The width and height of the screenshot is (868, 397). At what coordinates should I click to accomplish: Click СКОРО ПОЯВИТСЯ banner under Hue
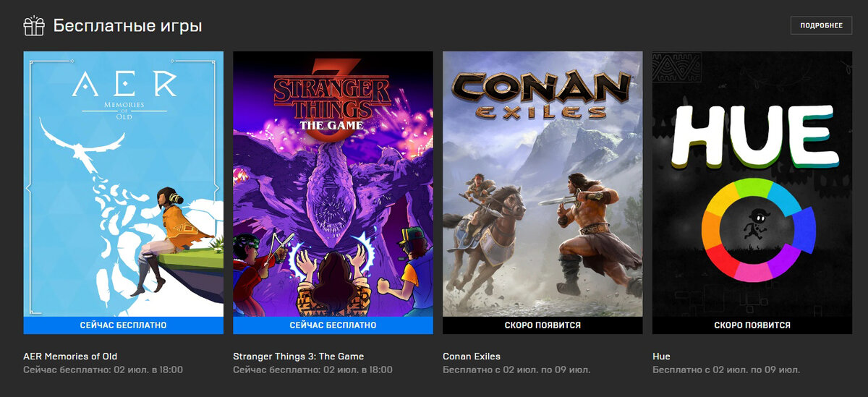coord(752,325)
